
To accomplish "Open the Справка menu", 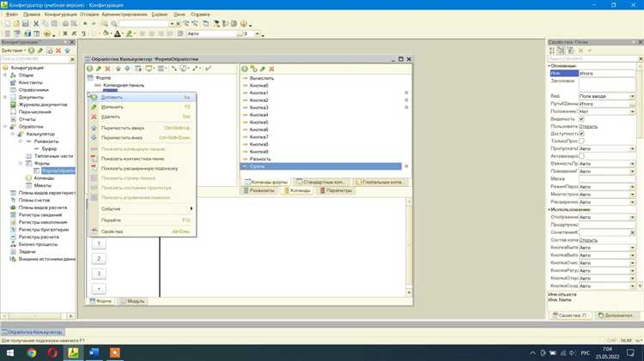I will pos(200,15).
